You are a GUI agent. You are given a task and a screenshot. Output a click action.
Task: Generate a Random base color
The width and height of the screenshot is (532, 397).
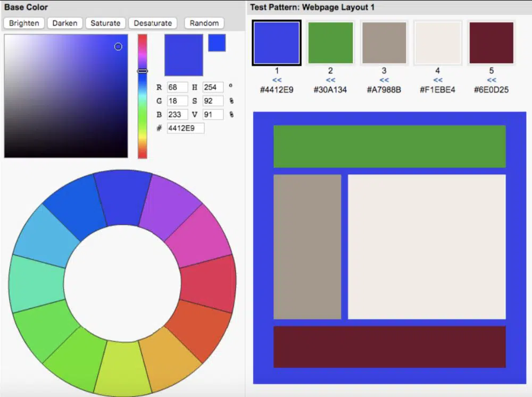tap(204, 23)
